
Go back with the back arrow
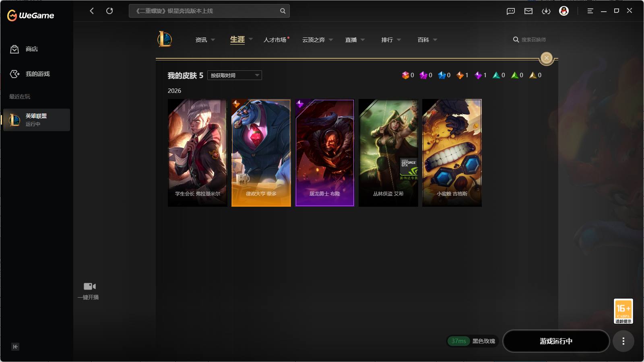pos(92,11)
